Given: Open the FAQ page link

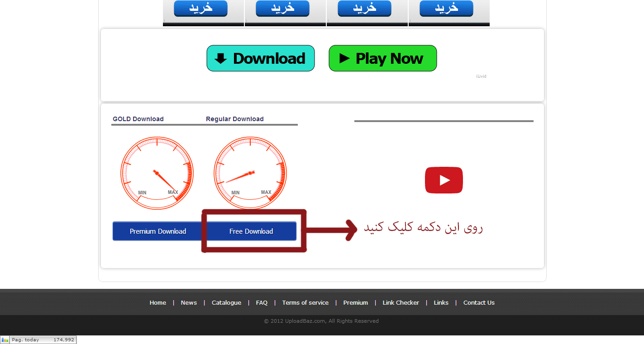Looking at the screenshot, I should click(x=262, y=303).
